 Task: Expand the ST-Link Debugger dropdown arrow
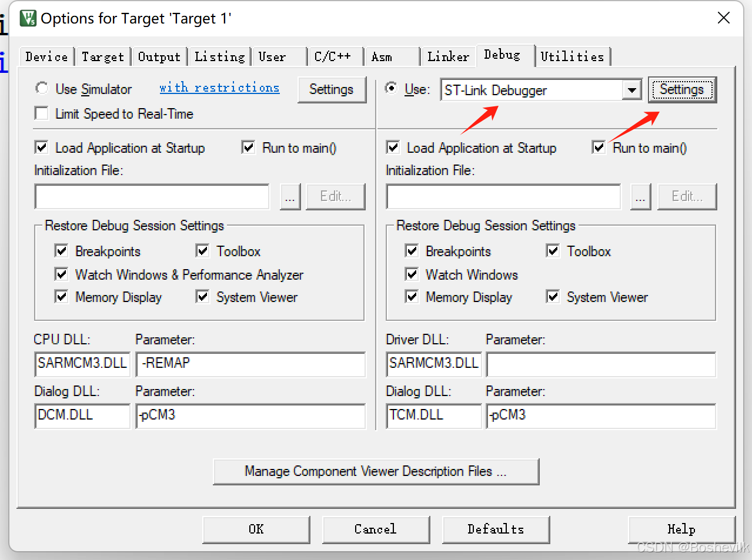(x=631, y=90)
